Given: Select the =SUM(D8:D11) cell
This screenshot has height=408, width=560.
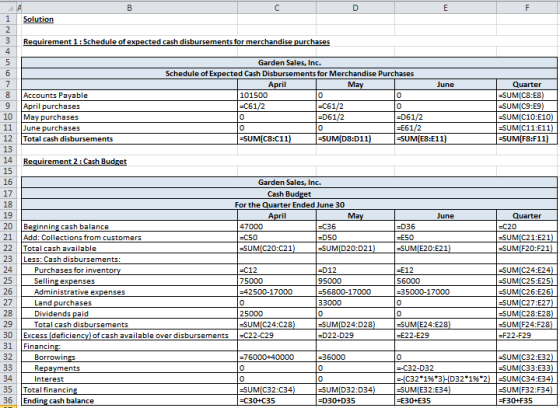Looking at the screenshot, I should pyautogui.click(x=355, y=139).
